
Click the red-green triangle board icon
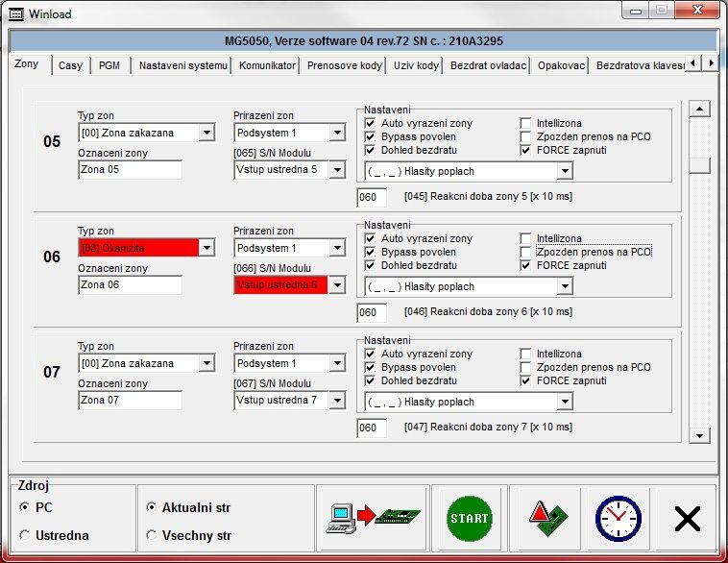click(545, 518)
